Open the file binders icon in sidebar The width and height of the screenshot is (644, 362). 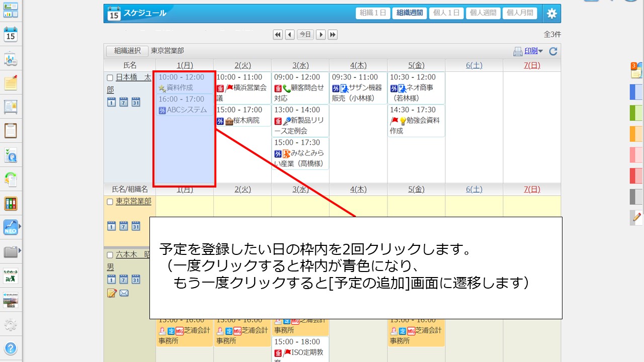coord(11,204)
